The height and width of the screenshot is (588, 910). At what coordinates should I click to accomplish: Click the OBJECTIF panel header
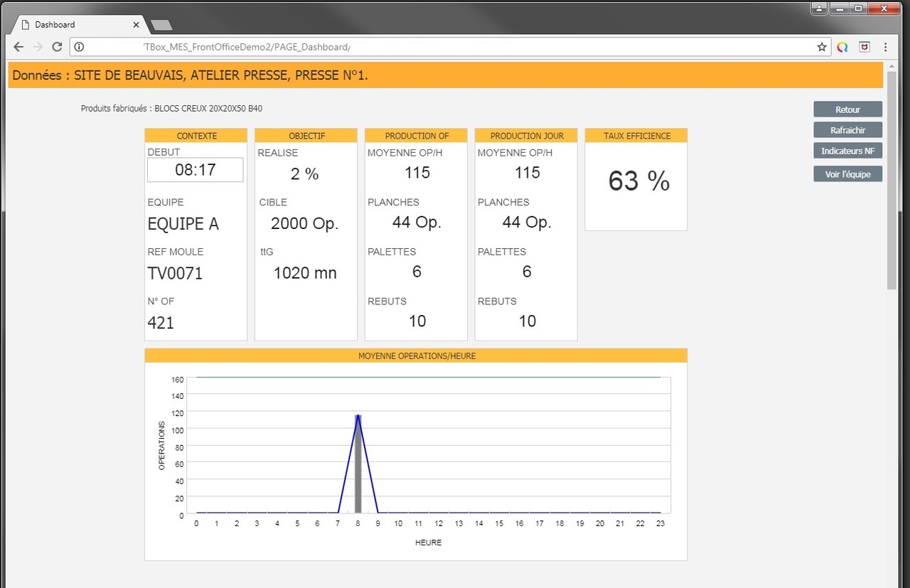click(306, 135)
